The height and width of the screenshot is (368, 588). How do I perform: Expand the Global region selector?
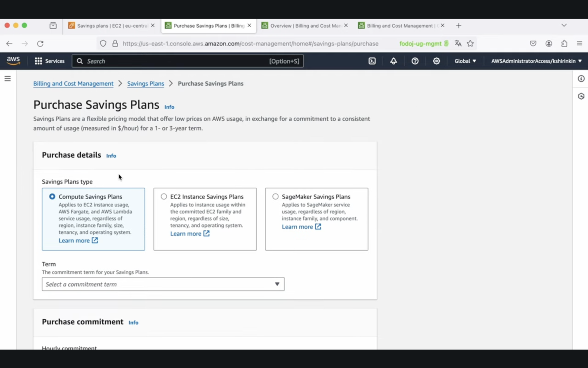[x=465, y=61]
